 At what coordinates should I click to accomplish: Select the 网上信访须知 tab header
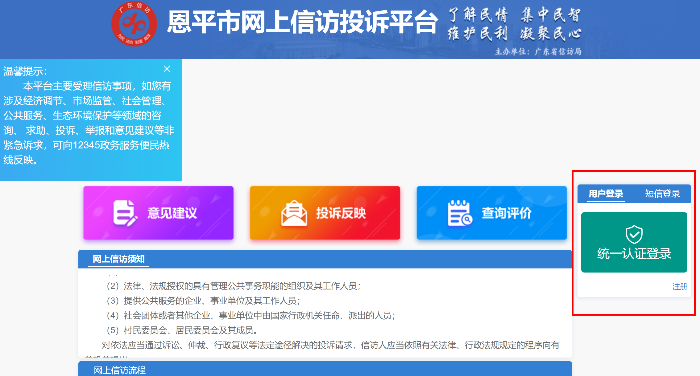(118, 259)
